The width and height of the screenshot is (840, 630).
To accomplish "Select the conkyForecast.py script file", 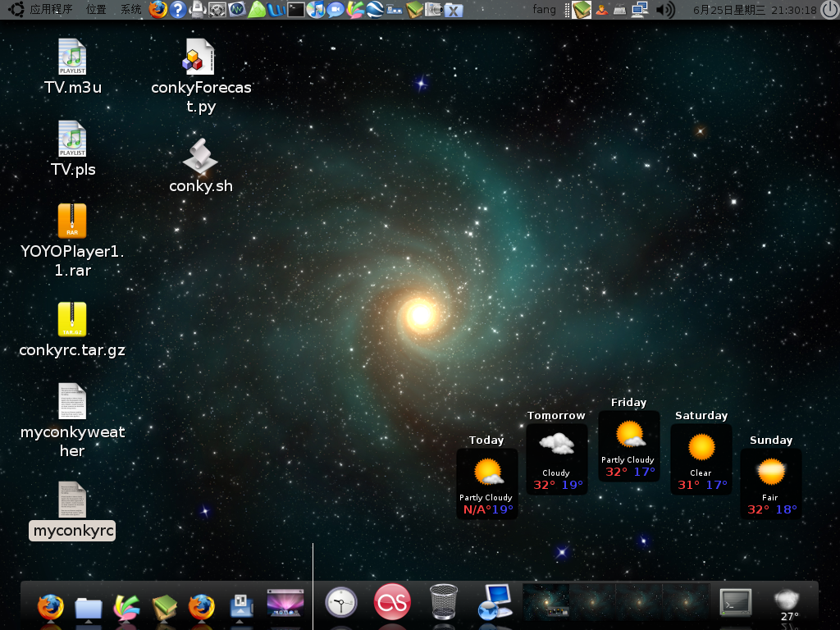I will click(x=201, y=76).
